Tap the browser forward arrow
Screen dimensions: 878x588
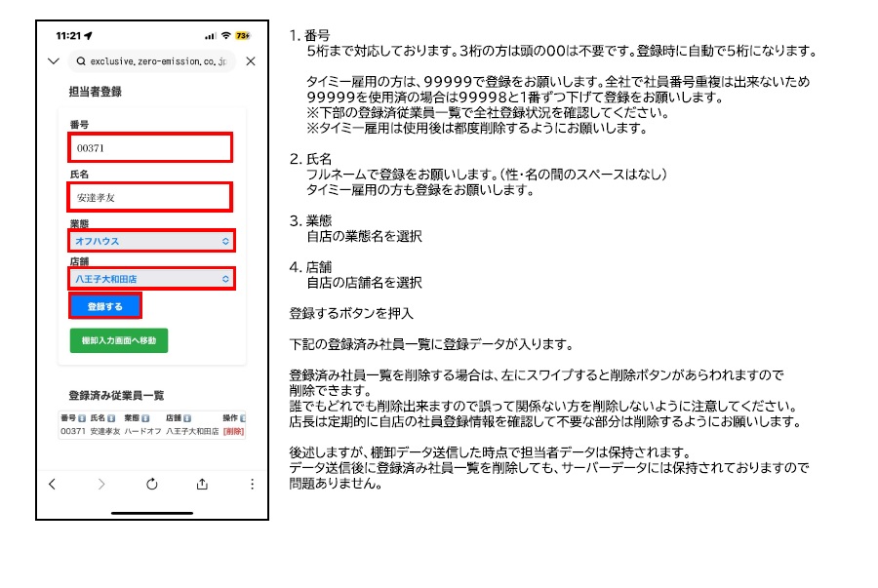[101, 484]
